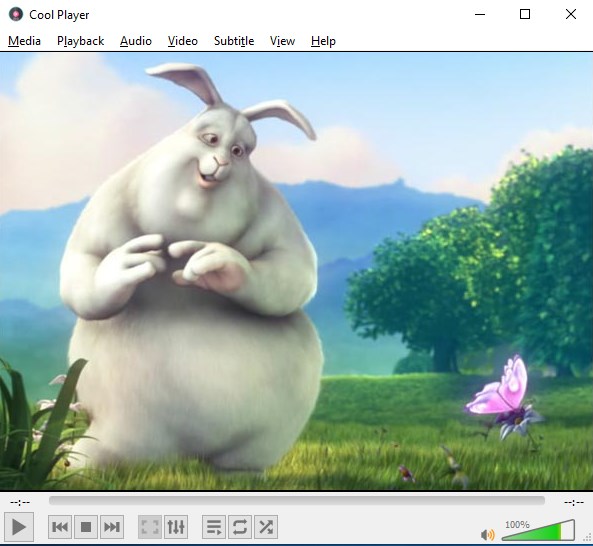This screenshot has width=593, height=546.
Task: Click the window resize grip at corner
Action: [588, 538]
